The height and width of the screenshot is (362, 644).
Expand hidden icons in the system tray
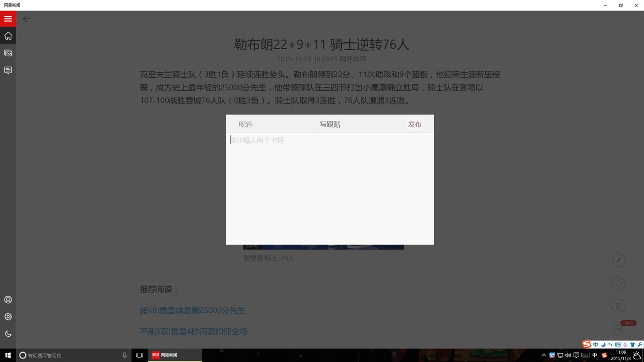coord(543,355)
